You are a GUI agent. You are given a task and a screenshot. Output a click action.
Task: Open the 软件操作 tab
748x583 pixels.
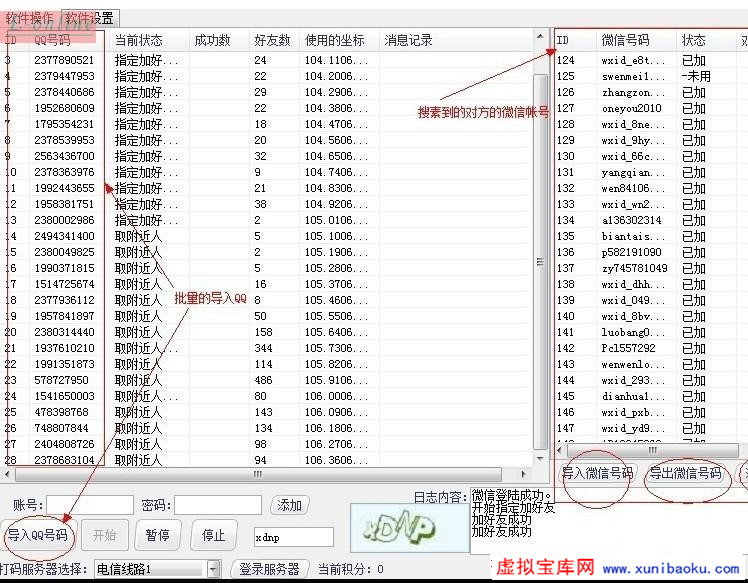coord(30,18)
